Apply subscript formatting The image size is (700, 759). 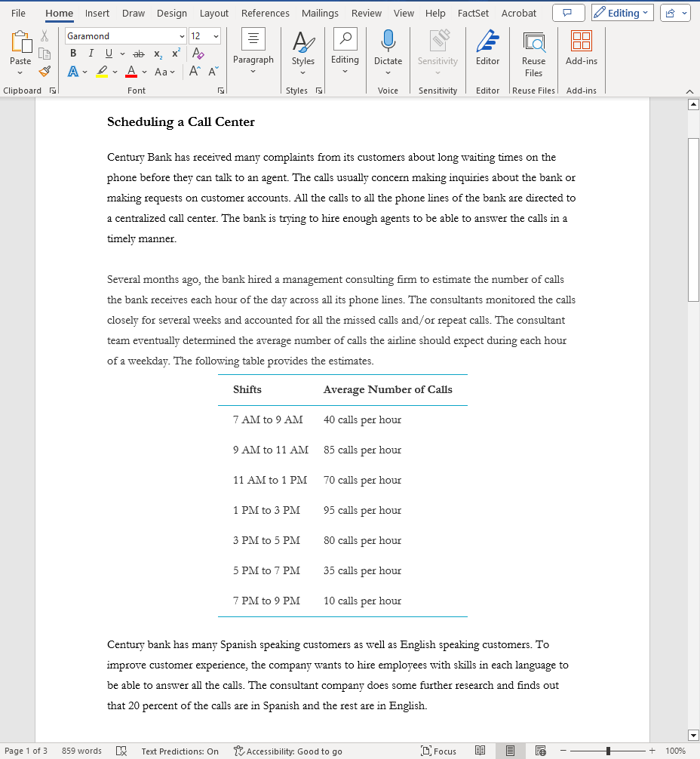pos(156,53)
